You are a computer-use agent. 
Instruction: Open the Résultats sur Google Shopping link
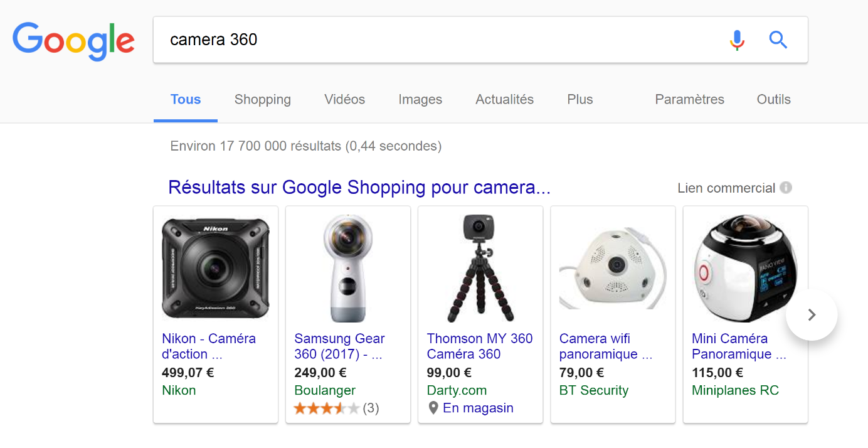pos(359,188)
